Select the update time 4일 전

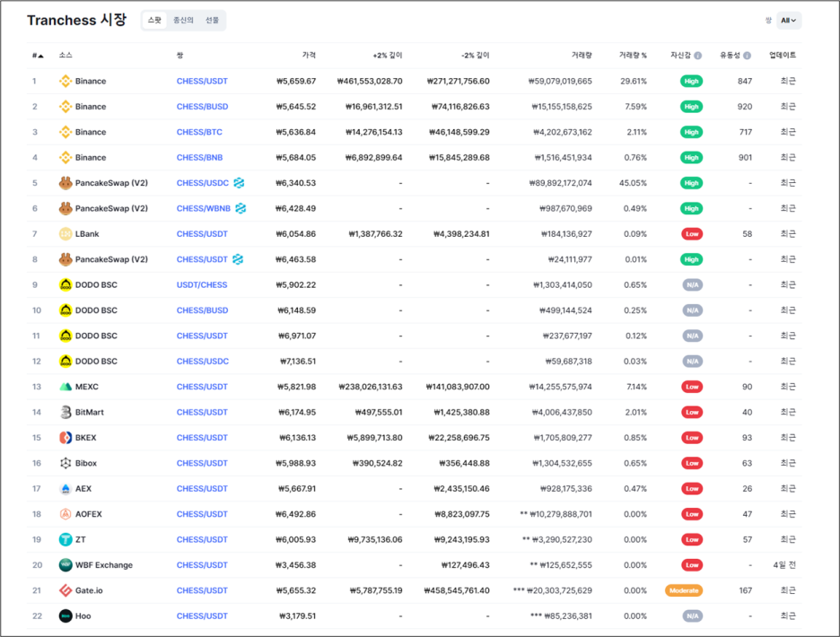click(x=784, y=564)
